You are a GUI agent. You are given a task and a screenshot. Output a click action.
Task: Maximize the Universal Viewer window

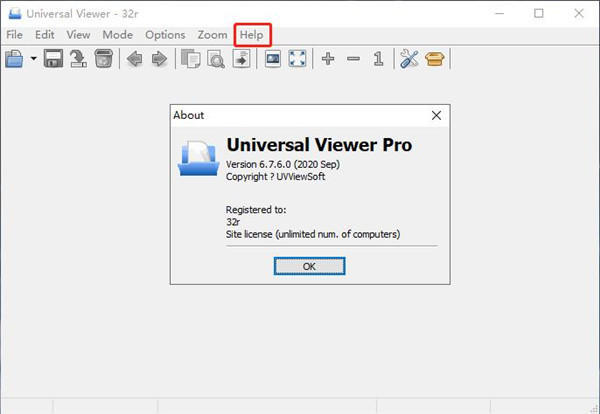[539, 14]
